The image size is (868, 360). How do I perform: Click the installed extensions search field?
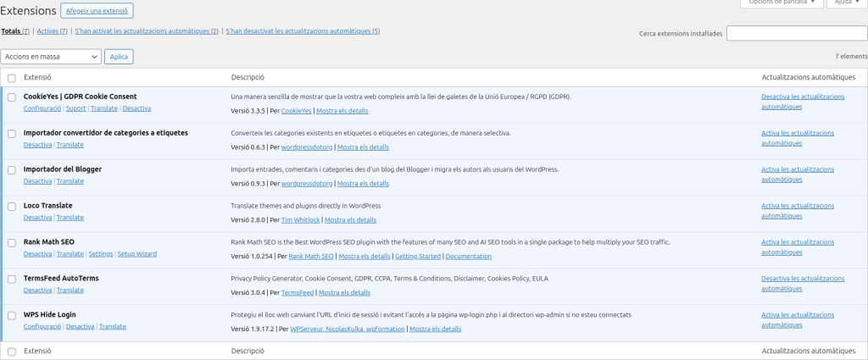click(796, 34)
